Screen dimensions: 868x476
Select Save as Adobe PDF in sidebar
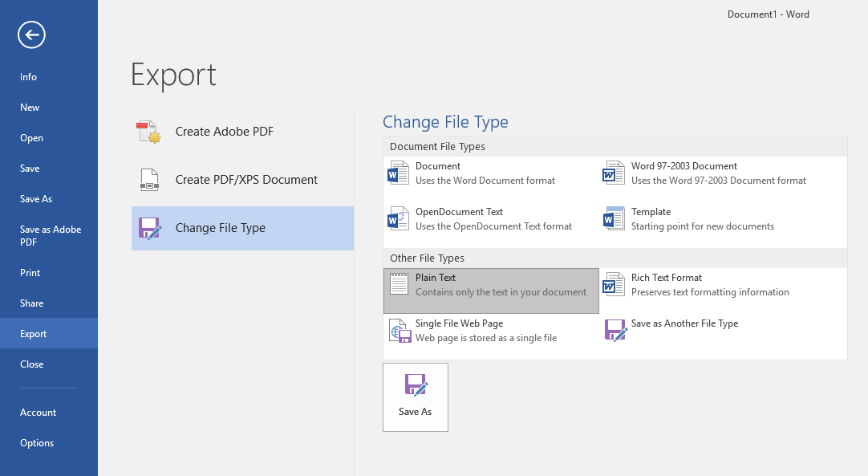click(49, 235)
